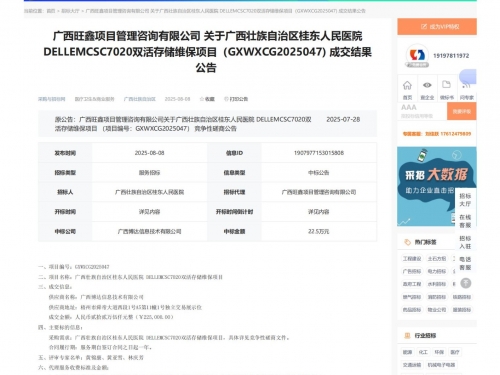This screenshot has width=500, height=375.
Task: Select the 能源 industry tag
Action: (407, 352)
